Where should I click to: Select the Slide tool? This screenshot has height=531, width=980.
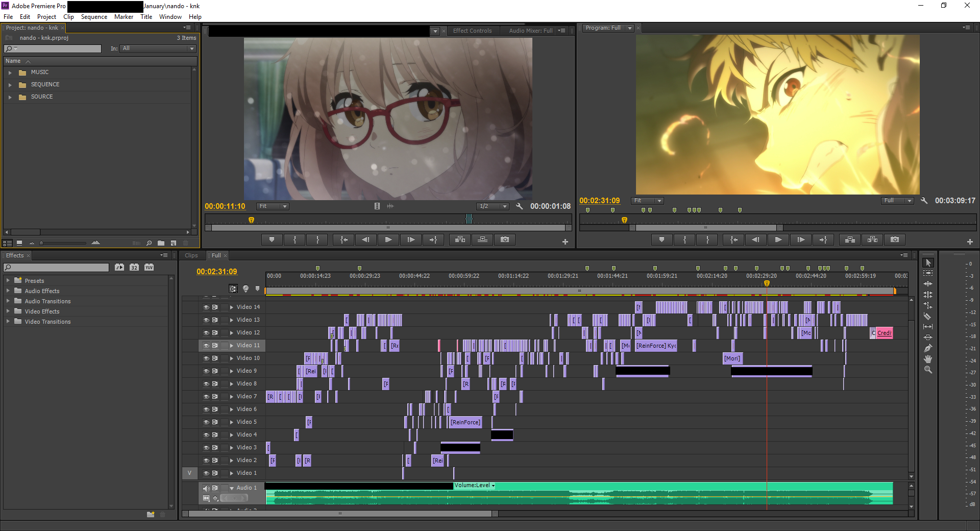(x=928, y=337)
